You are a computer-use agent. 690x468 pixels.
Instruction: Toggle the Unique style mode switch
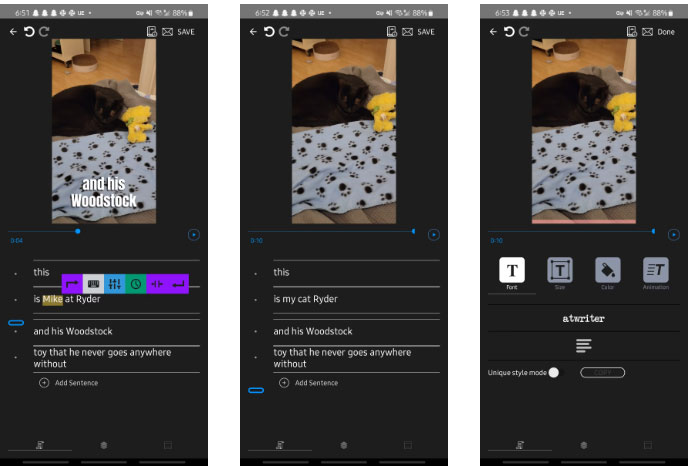[553, 372]
